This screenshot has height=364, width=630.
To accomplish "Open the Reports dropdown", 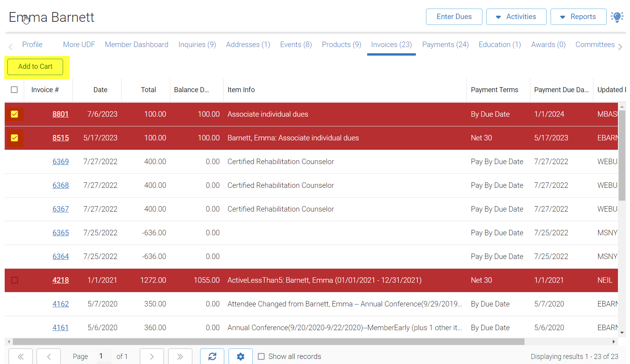I will pyautogui.click(x=579, y=17).
